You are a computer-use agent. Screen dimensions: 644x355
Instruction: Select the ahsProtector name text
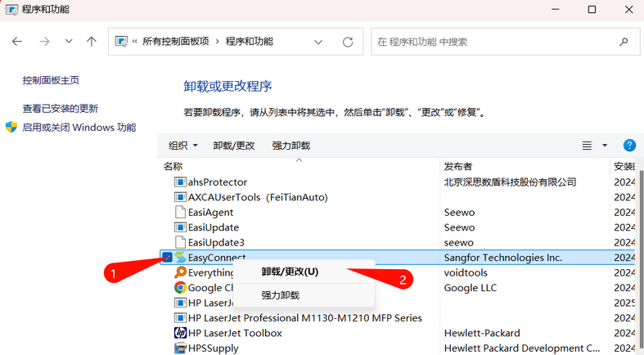coord(218,182)
